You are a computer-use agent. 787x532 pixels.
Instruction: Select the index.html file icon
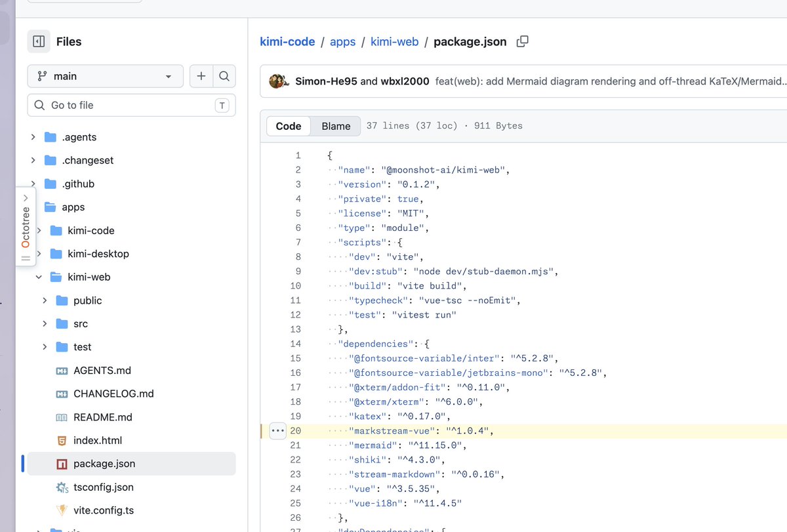(x=62, y=440)
